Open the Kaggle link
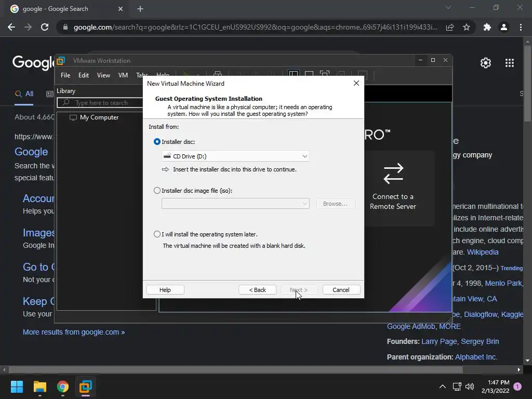 512,314
